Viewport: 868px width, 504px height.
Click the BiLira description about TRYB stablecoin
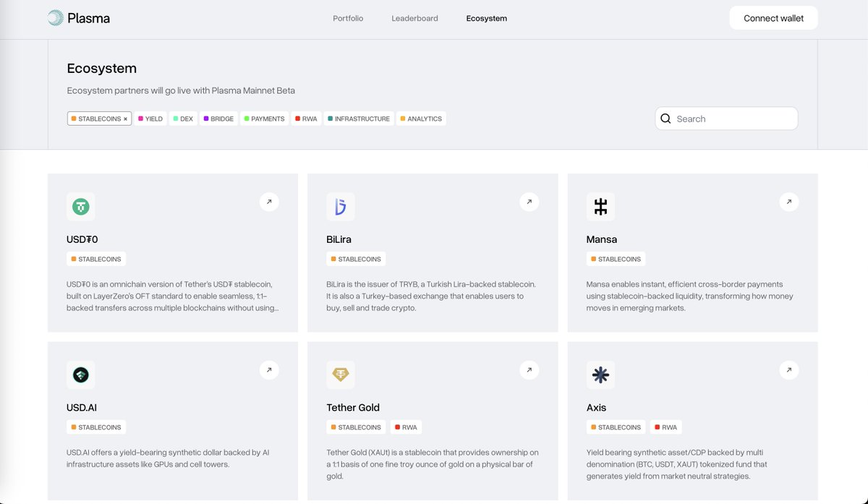[x=431, y=296]
